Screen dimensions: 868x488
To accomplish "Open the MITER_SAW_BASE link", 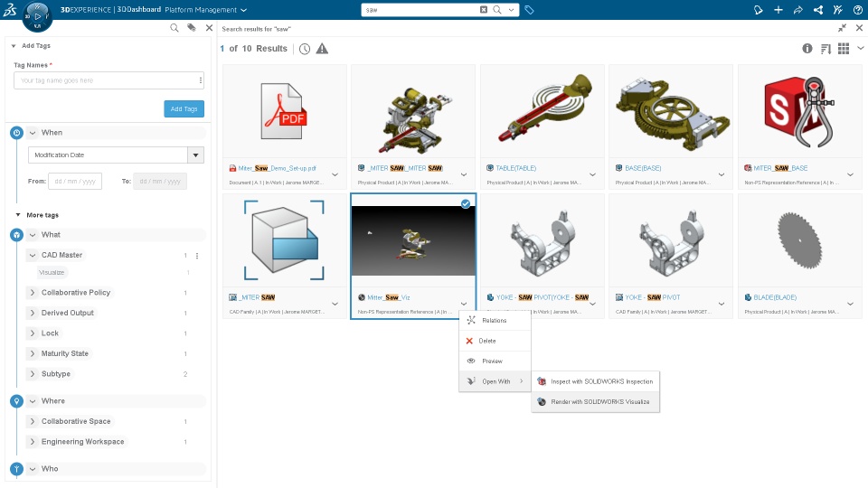I will [x=780, y=168].
